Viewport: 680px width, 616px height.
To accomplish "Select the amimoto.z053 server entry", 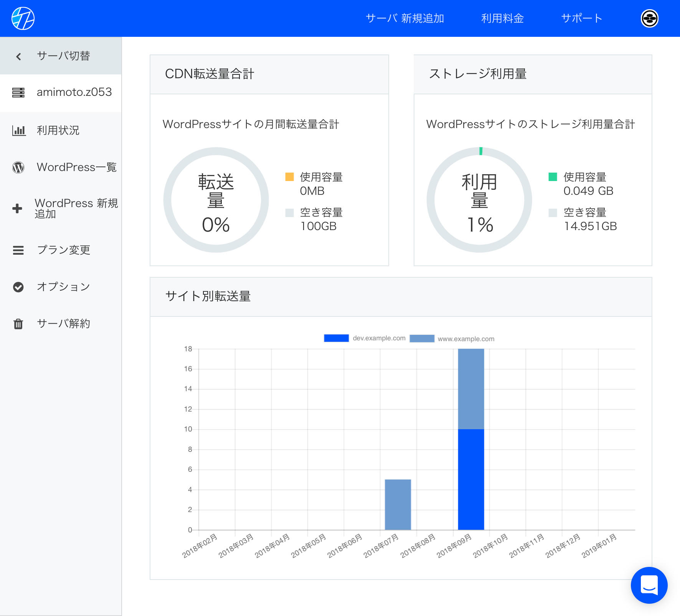I will [x=61, y=92].
